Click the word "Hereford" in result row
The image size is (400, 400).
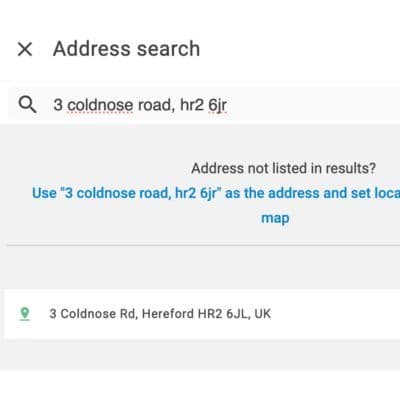pyautogui.click(x=168, y=314)
